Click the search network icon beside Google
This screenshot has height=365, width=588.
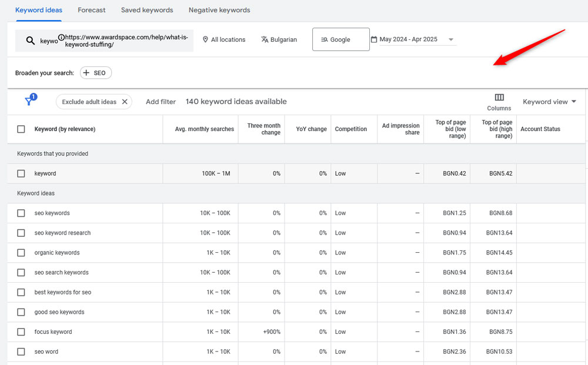[x=325, y=39]
